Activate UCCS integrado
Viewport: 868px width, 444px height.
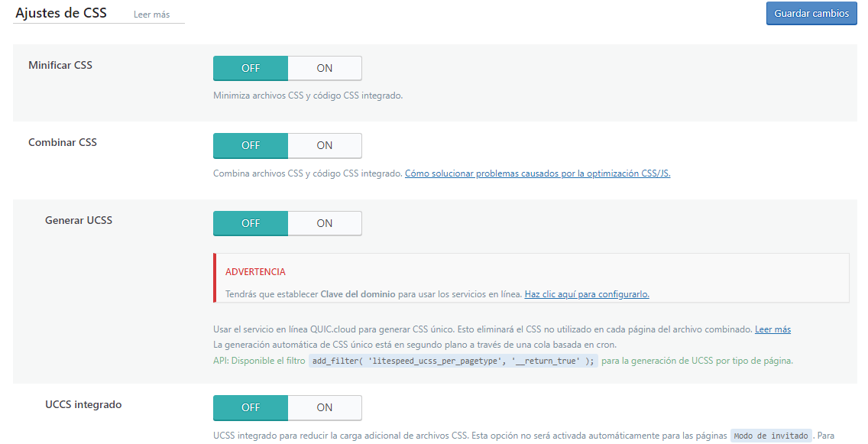click(x=324, y=407)
